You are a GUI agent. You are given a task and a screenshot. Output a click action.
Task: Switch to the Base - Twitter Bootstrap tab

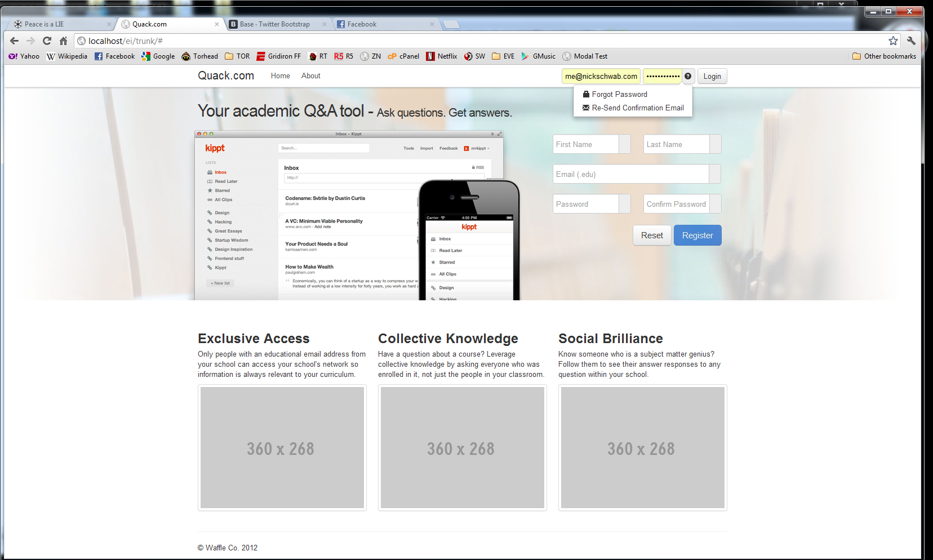click(x=274, y=24)
